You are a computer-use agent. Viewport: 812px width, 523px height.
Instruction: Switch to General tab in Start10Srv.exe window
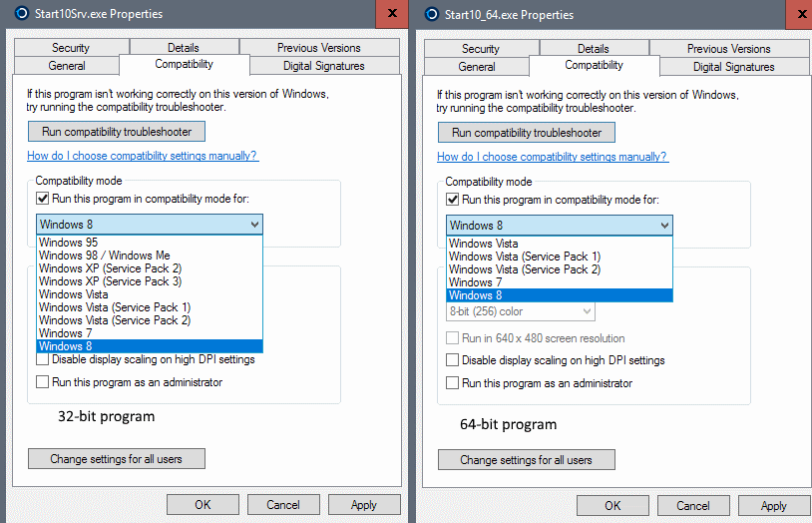(x=67, y=66)
